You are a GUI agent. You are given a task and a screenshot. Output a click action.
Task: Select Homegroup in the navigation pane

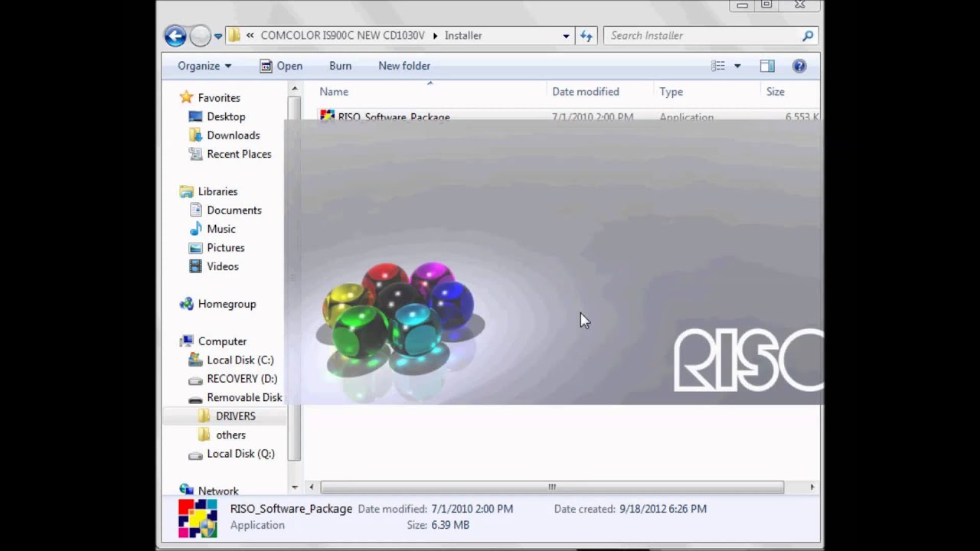[x=227, y=304]
